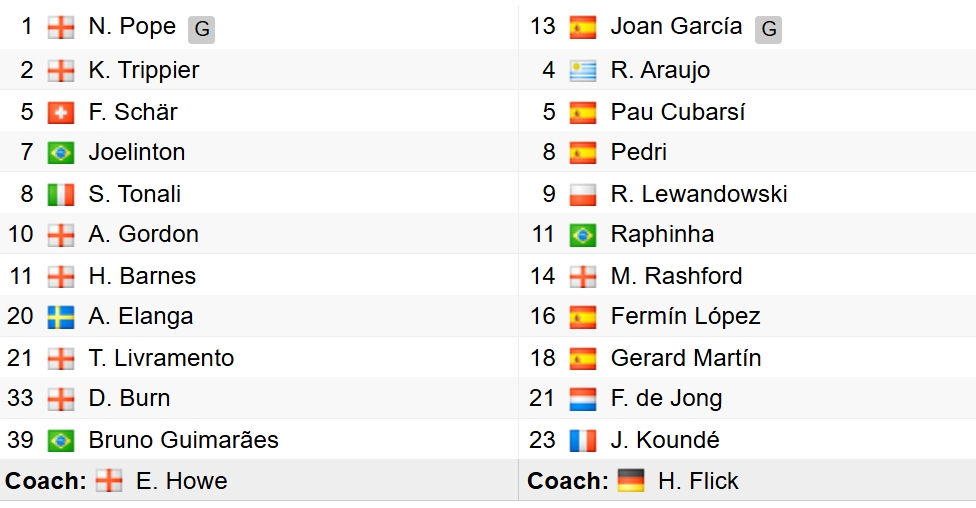Click the England flag beside N. Pope
The width and height of the screenshot is (976, 508).
(x=61, y=28)
